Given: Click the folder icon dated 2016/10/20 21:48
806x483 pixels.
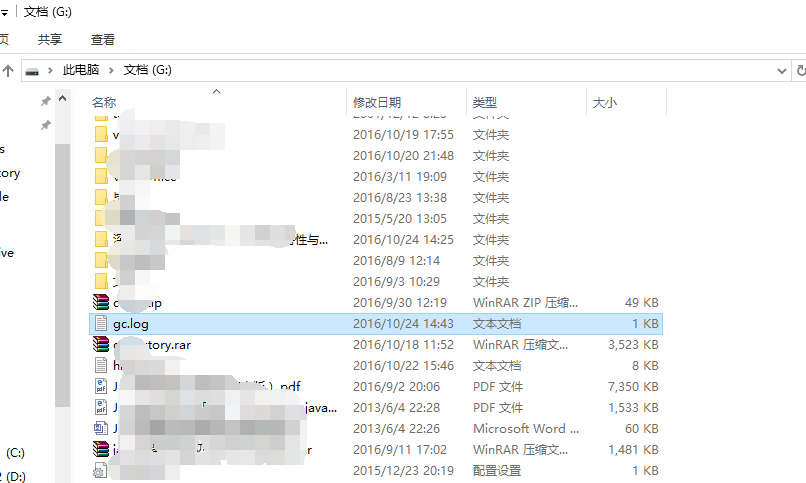Looking at the screenshot, I should (x=101, y=155).
